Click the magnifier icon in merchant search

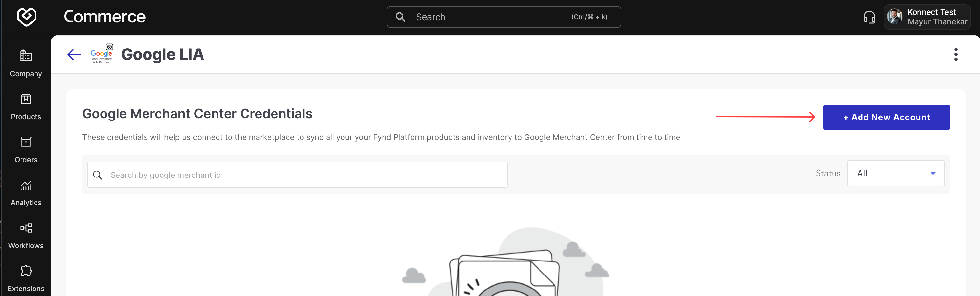click(98, 175)
